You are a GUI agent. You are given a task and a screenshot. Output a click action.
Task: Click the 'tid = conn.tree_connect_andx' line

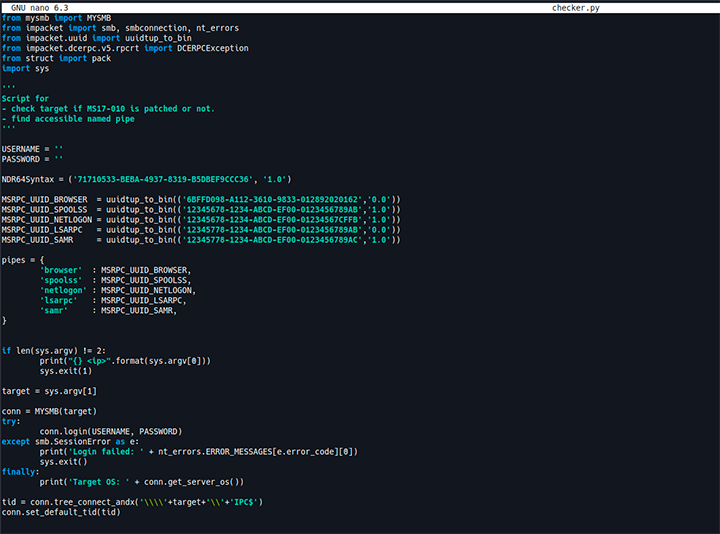tap(132, 503)
